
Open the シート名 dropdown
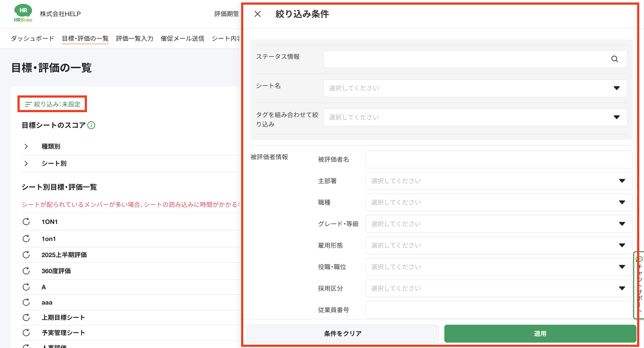pyautogui.click(x=475, y=88)
